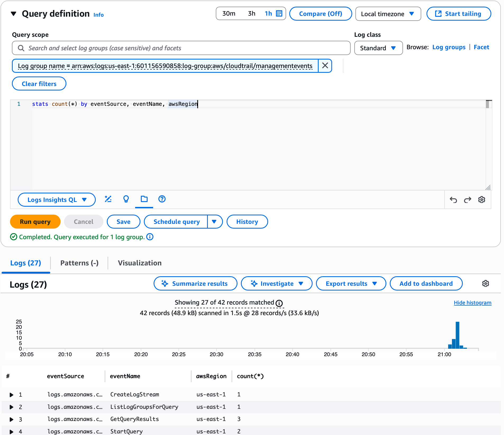The image size is (504, 435).
Task: Expand result row 1 CreateLogStream
Action: tap(11, 395)
